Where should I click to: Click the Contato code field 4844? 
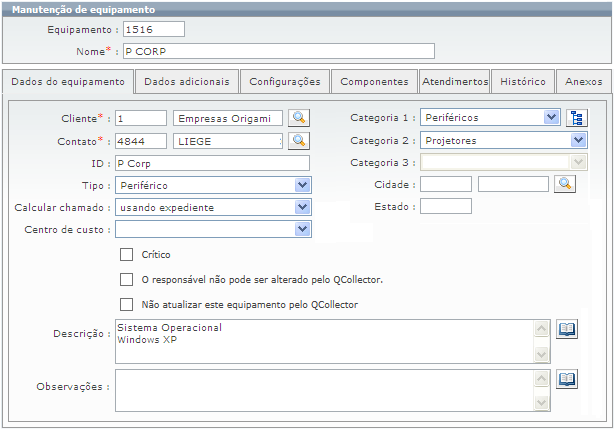(x=141, y=141)
